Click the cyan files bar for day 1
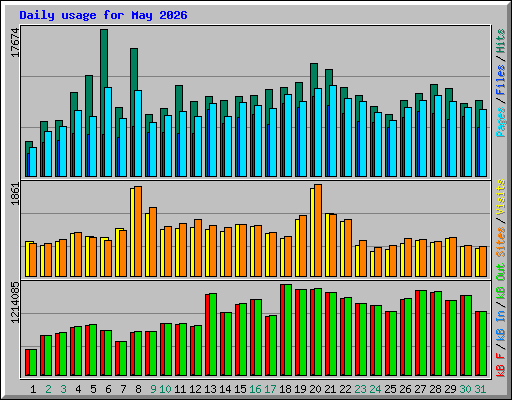The height and width of the screenshot is (400, 512). click(33, 162)
